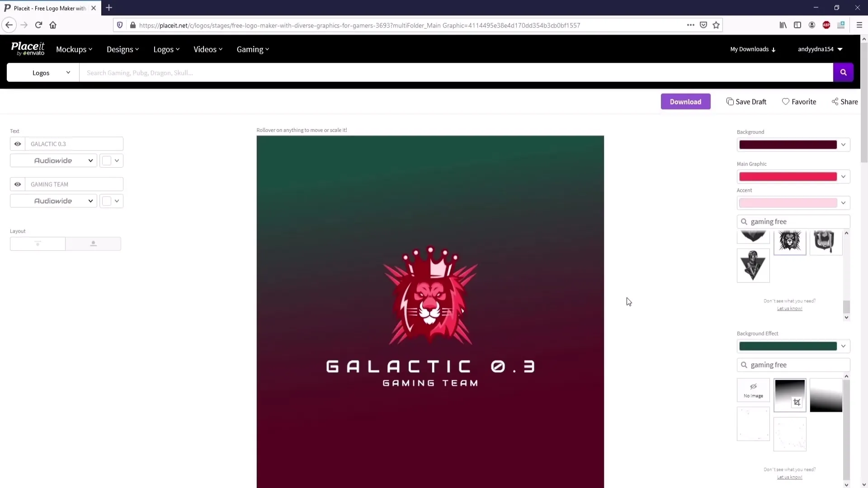Image resolution: width=868 pixels, height=488 pixels.
Task: Click the Placeit by Envato logo icon
Action: [x=28, y=49]
